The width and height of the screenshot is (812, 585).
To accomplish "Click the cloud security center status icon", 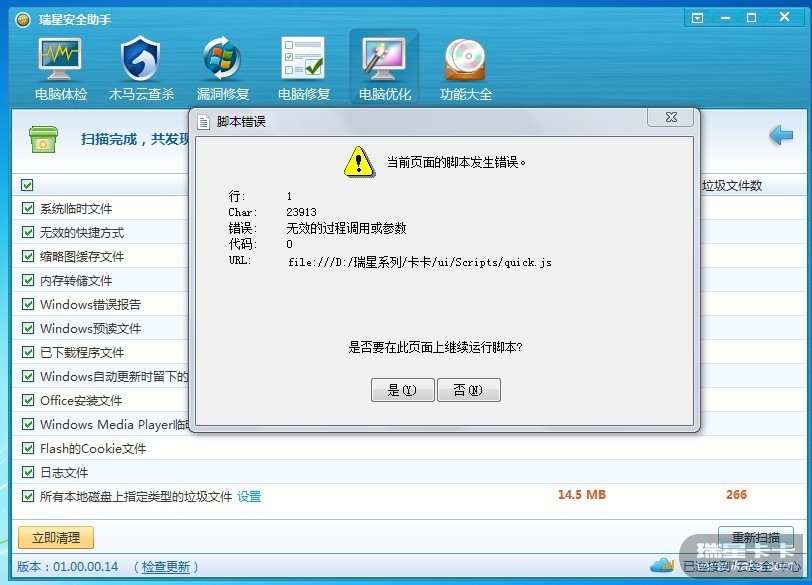I will coord(662,565).
